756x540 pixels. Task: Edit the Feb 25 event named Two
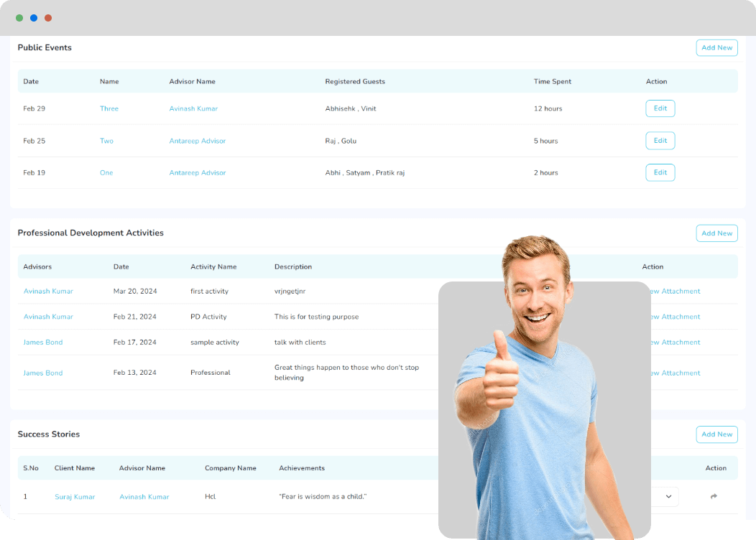[x=660, y=140]
